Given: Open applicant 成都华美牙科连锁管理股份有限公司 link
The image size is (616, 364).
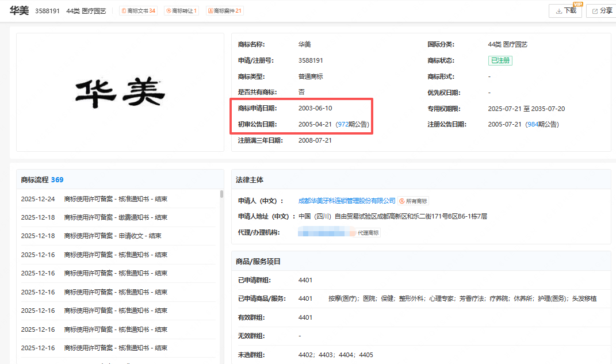Looking at the screenshot, I should 346,201.
